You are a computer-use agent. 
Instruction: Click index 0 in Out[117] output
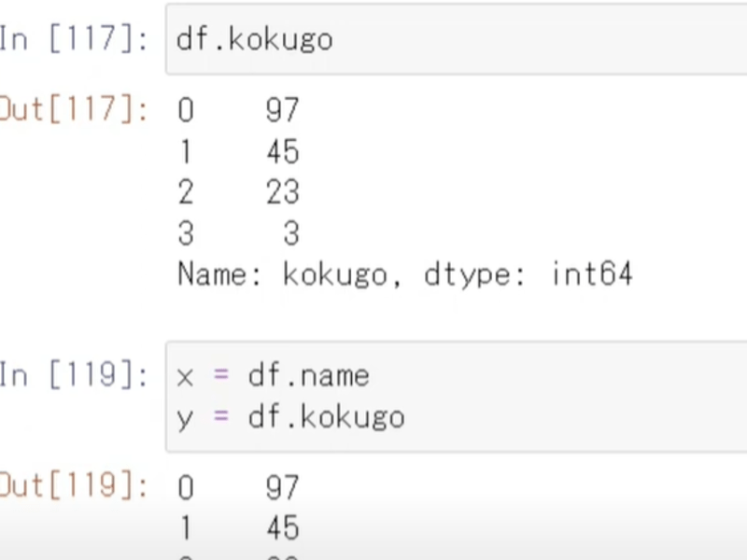(x=187, y=110)
